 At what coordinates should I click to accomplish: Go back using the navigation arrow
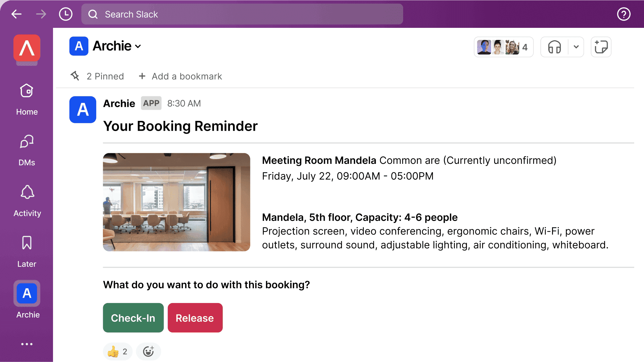(x=16, y=14)
